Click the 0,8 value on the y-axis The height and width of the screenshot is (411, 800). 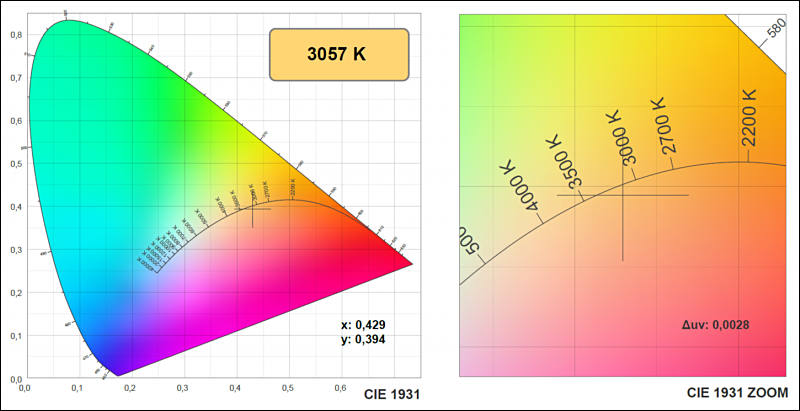(x=16, y=35)
